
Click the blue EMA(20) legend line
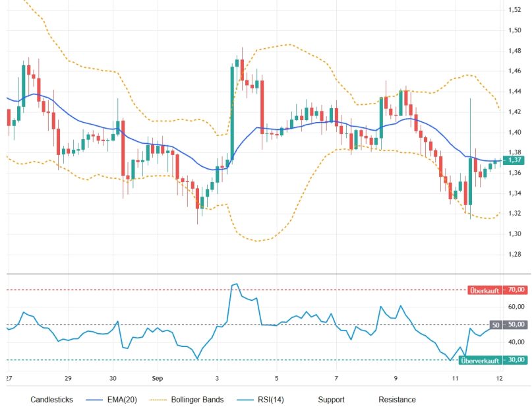(94, 400)
